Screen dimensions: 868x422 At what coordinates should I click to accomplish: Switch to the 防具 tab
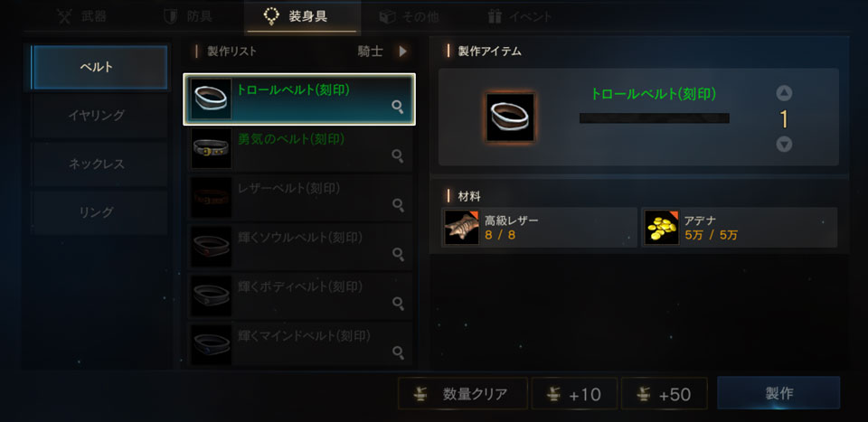tap(188, 16)
